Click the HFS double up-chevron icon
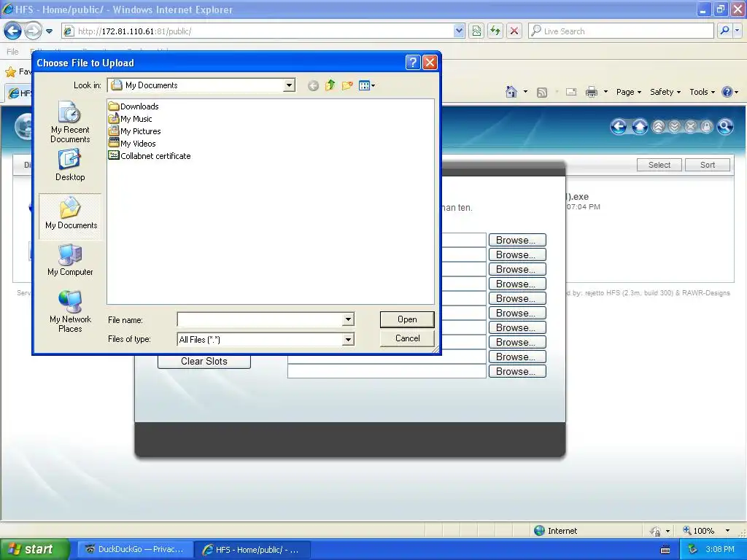 point(659,127)
